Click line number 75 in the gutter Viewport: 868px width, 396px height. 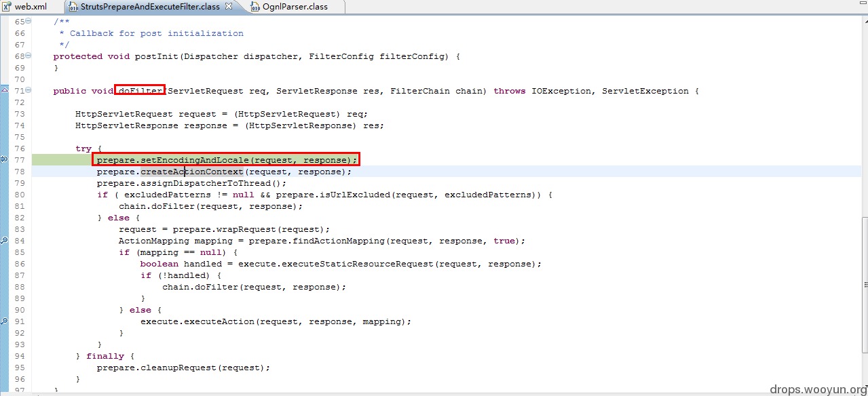tap(19, 137)
